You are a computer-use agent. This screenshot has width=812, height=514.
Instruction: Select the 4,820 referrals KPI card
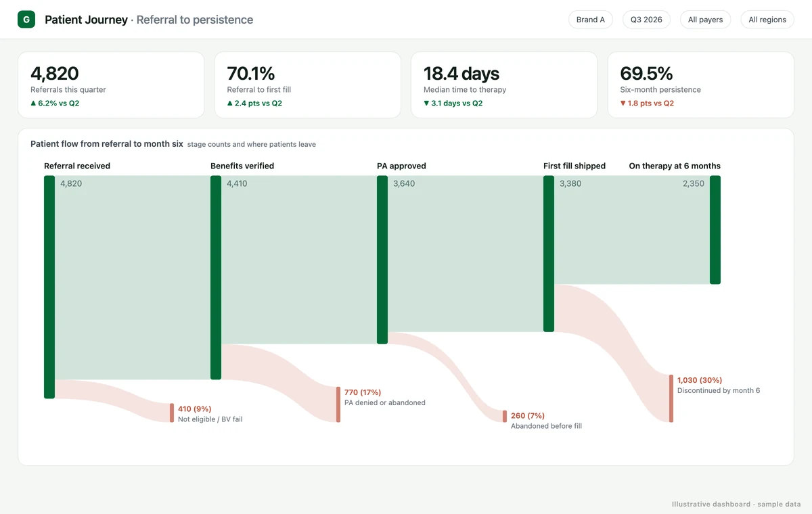coord(111,85)
